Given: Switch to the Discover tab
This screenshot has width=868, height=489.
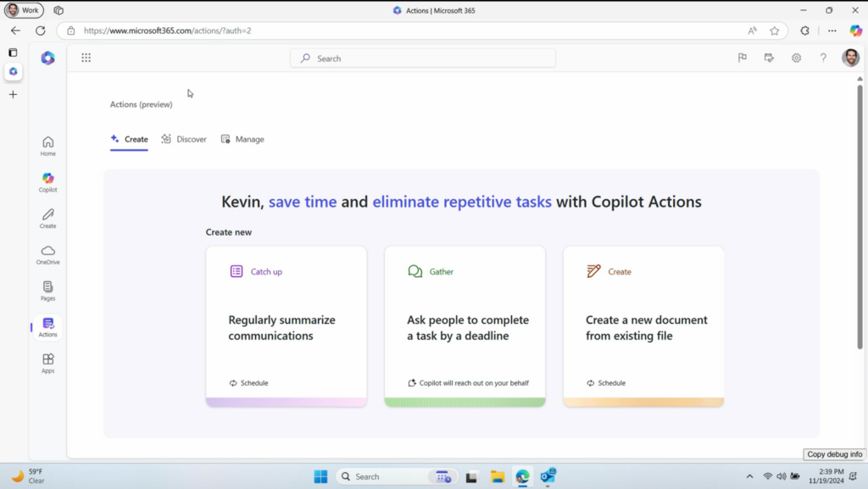Looking at the screenshot, I should (x=184, y=139).
